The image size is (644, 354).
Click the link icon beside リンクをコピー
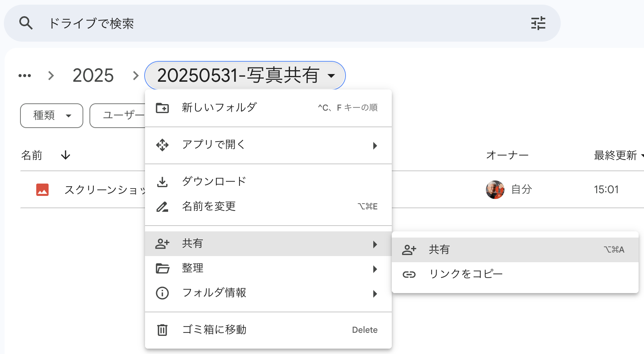point(409,274)
